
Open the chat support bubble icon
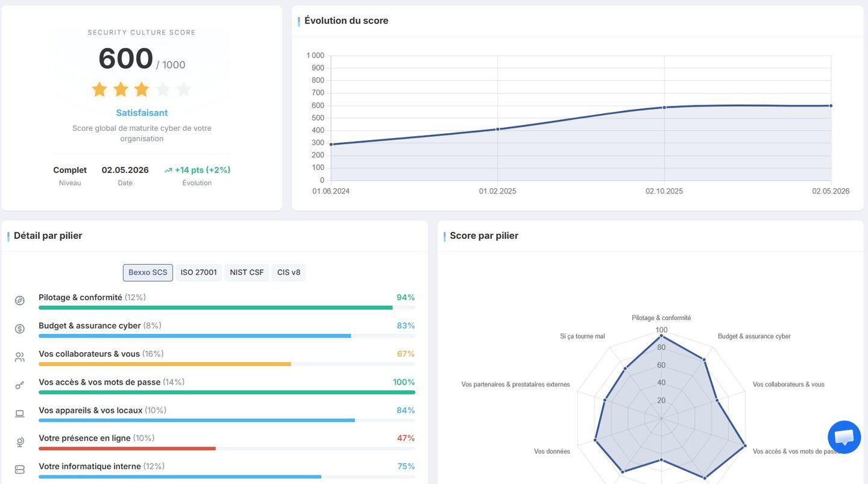click(x=844, y=437)
